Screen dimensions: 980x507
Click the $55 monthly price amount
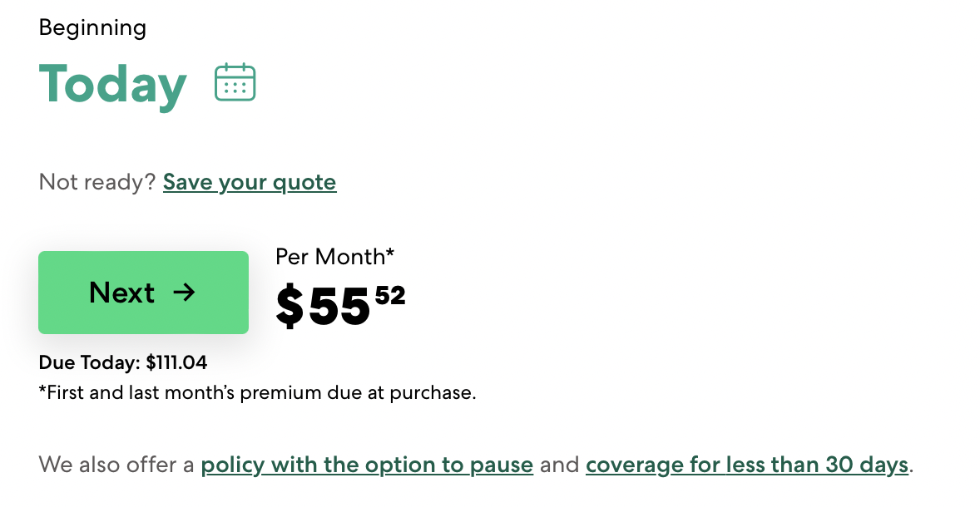tap(339, 307)
